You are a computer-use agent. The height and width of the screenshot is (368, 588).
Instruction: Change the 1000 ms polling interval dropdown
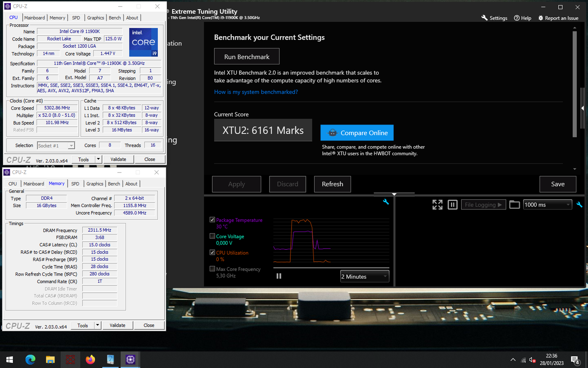(548, 204)
